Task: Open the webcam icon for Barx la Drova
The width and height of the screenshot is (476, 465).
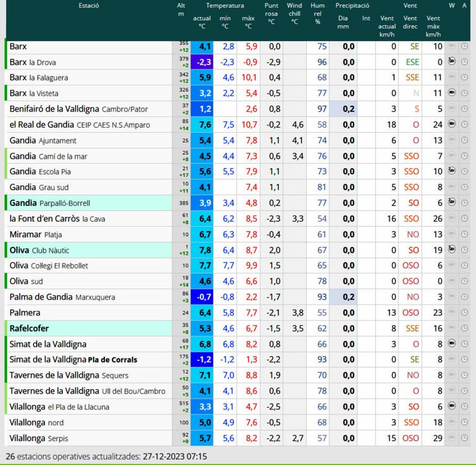Action: tap(452, 61)
